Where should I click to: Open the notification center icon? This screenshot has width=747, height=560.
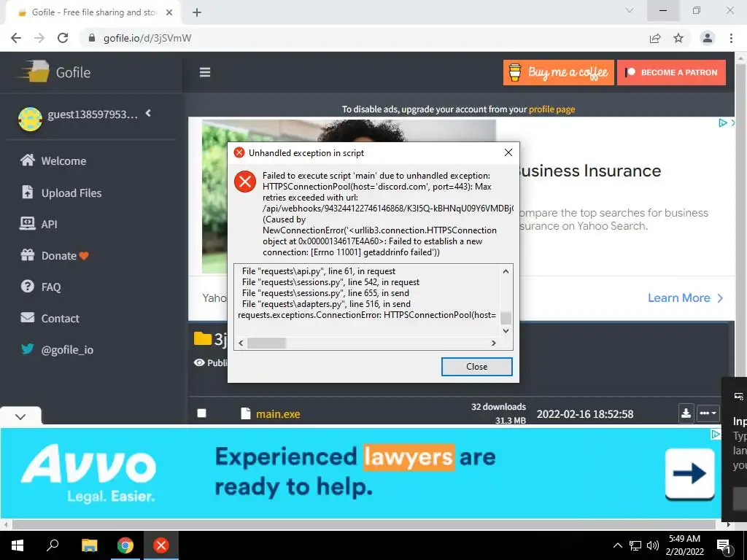coord(724,546)
